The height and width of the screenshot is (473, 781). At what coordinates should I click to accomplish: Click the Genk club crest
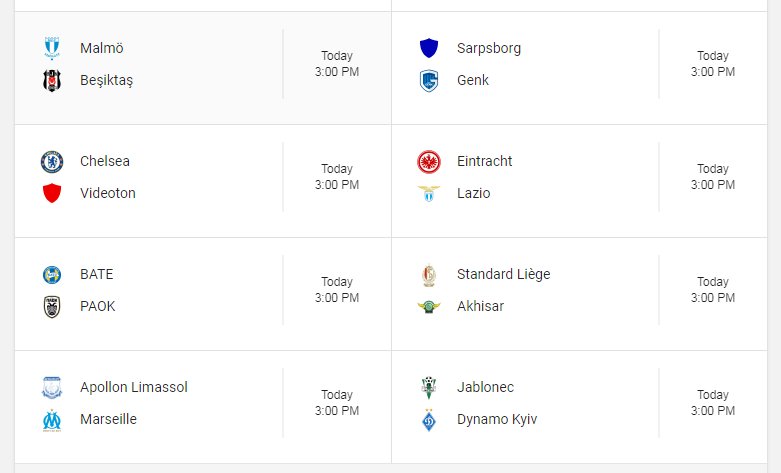[x=429, y=80]
